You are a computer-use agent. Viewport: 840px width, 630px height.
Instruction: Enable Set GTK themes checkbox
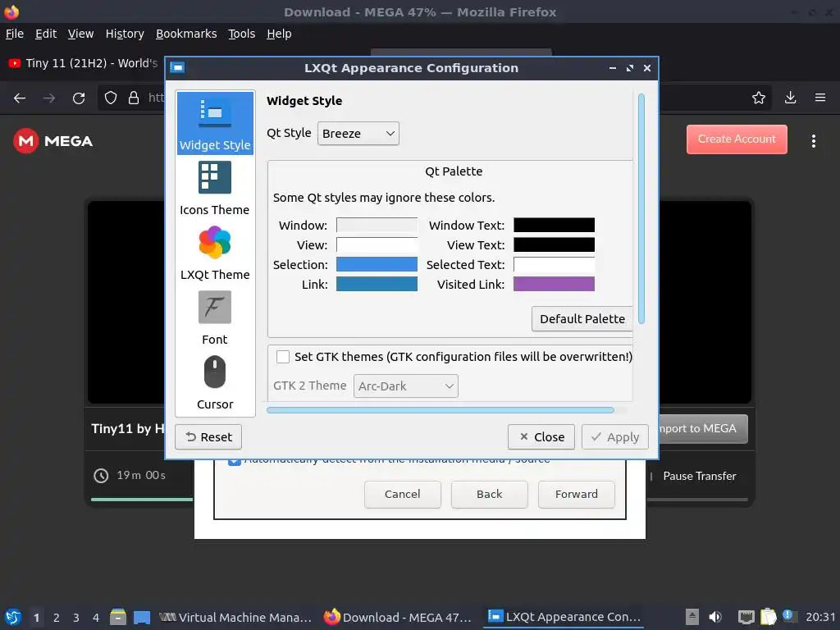(x=283, y=357)
